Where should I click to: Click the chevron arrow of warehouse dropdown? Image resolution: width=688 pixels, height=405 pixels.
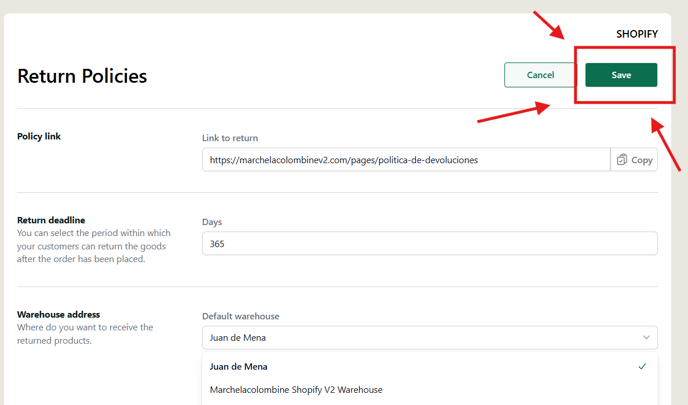(x=646, y=337)
